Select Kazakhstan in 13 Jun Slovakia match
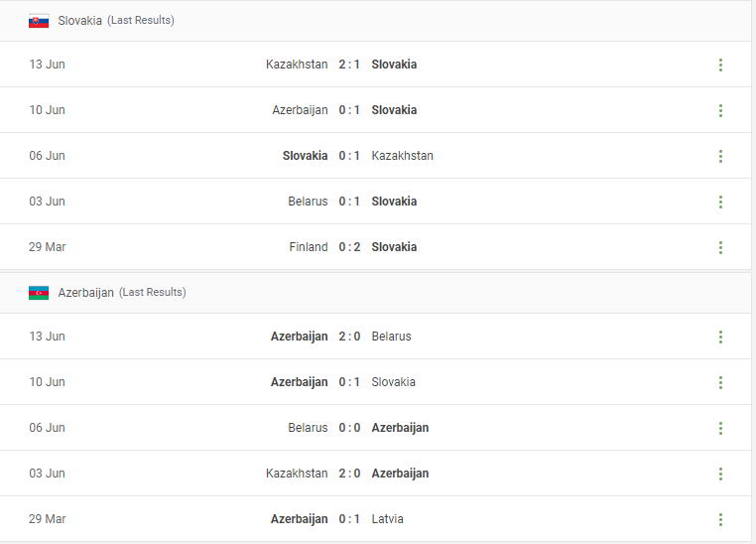 tap(297, 65)
